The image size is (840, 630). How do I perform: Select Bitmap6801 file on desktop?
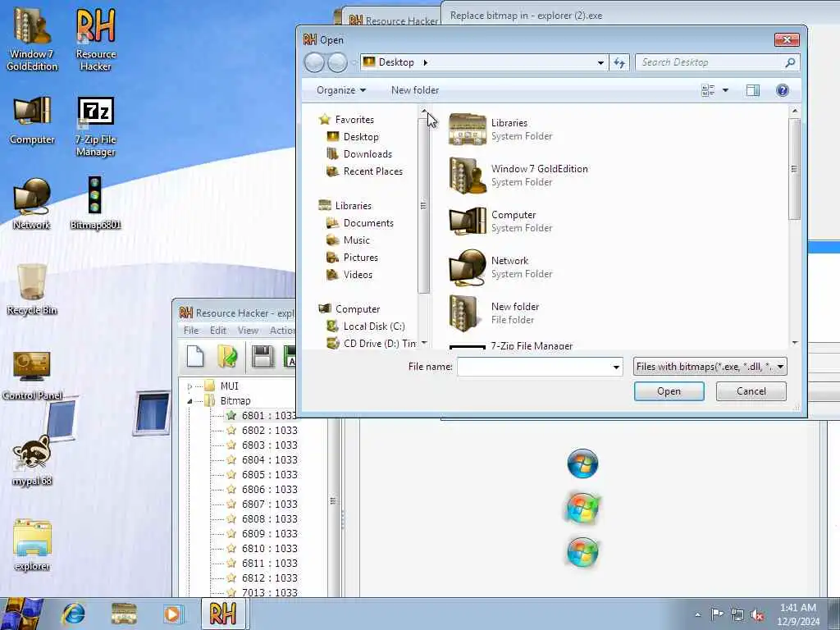click(95, 203)
